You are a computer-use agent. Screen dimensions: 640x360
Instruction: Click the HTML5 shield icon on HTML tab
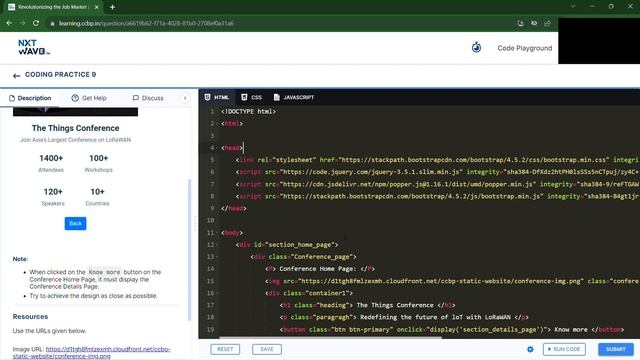(207, 97)
